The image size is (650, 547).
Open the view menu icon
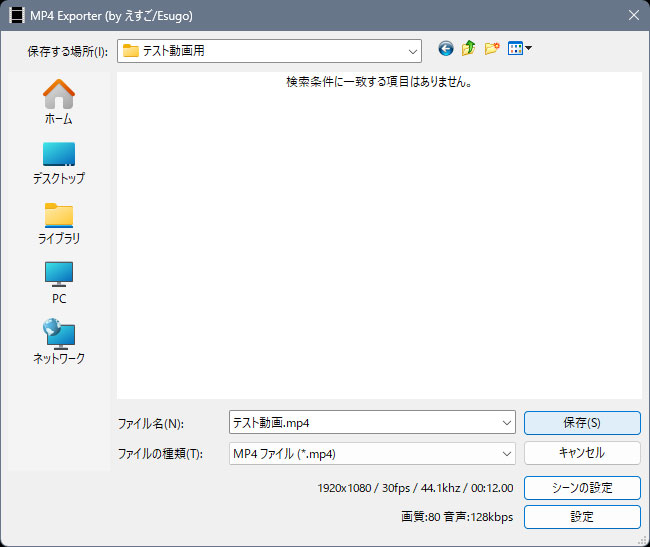[x=519, y=48]
